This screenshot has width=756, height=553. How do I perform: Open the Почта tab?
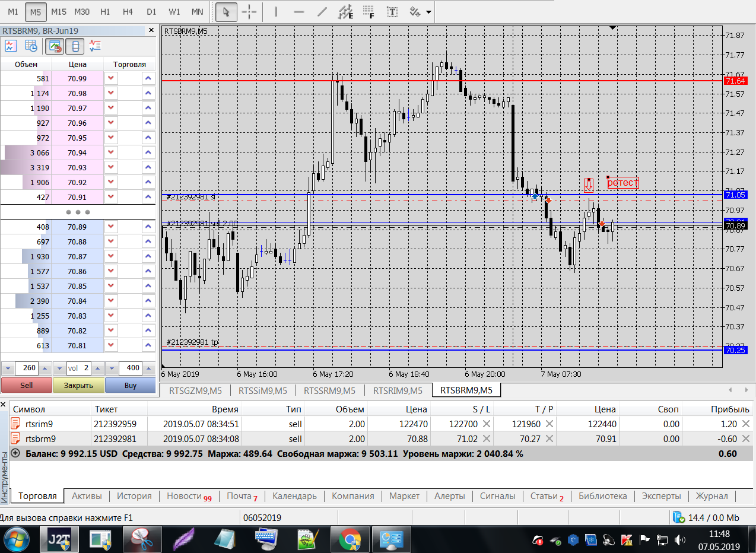242,496
